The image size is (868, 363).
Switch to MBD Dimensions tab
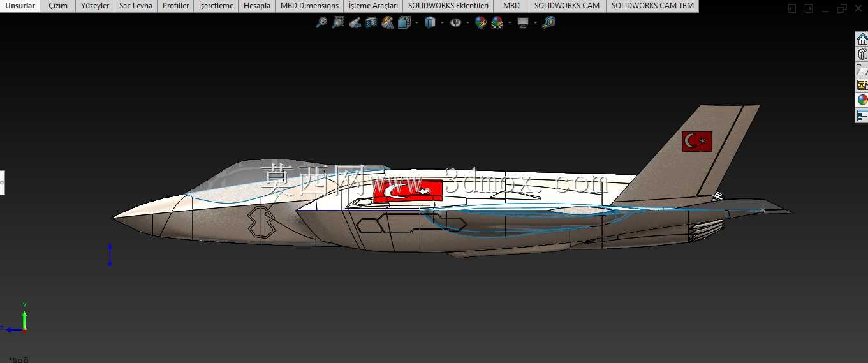click(x=309, y=6)
